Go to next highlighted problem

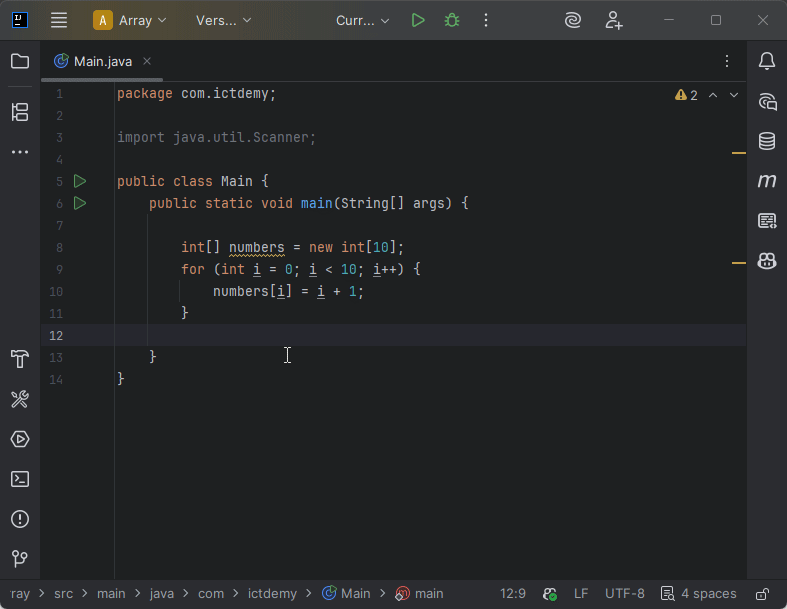click(x=734, y=95)
